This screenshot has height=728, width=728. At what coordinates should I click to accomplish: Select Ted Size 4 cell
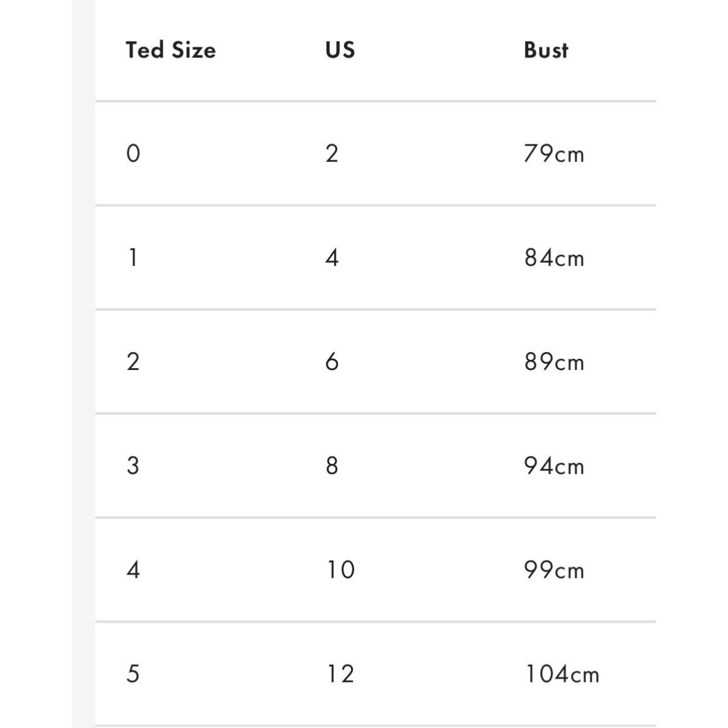tap(133, 570)
